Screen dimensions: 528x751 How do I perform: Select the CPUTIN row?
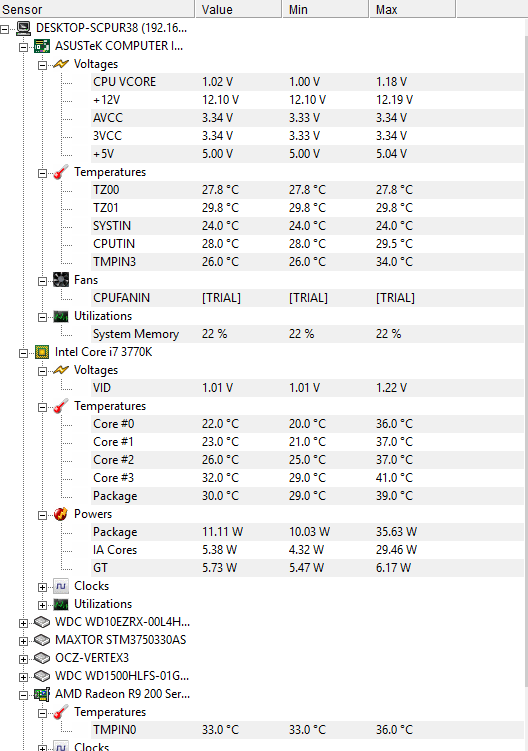[x=307, y=244]
